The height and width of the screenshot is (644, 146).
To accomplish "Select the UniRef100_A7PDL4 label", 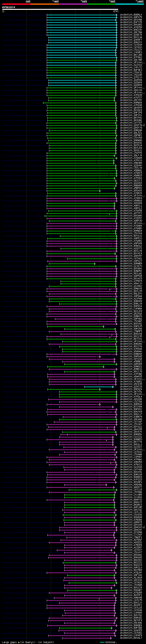I will tap(131, 397).
